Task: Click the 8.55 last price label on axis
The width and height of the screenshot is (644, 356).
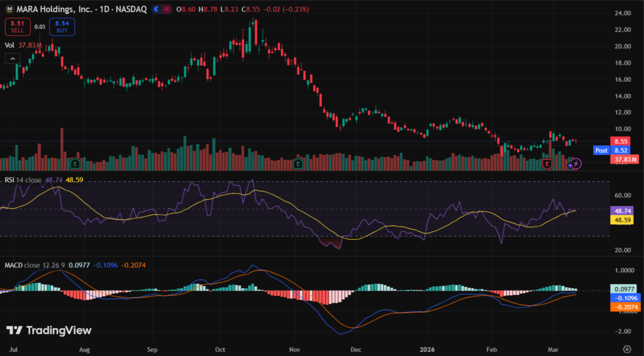Action: coord(621,142)
